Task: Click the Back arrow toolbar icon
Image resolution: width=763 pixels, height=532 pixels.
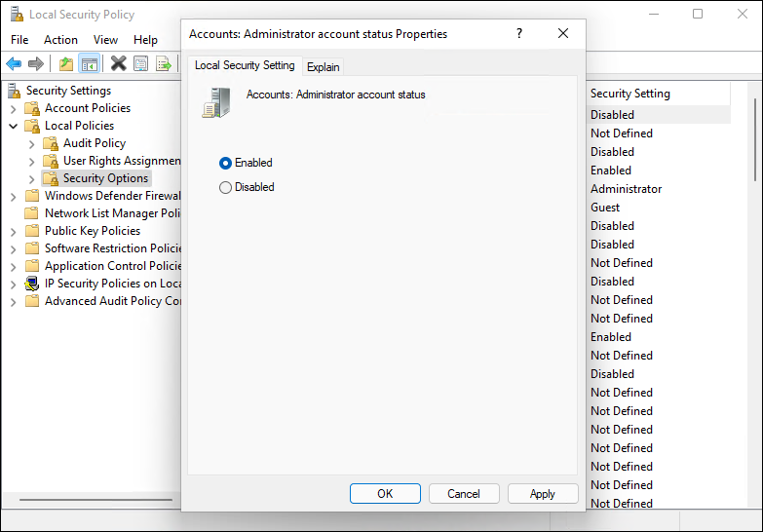Action: pyautogui.click(x=14, y=63)
